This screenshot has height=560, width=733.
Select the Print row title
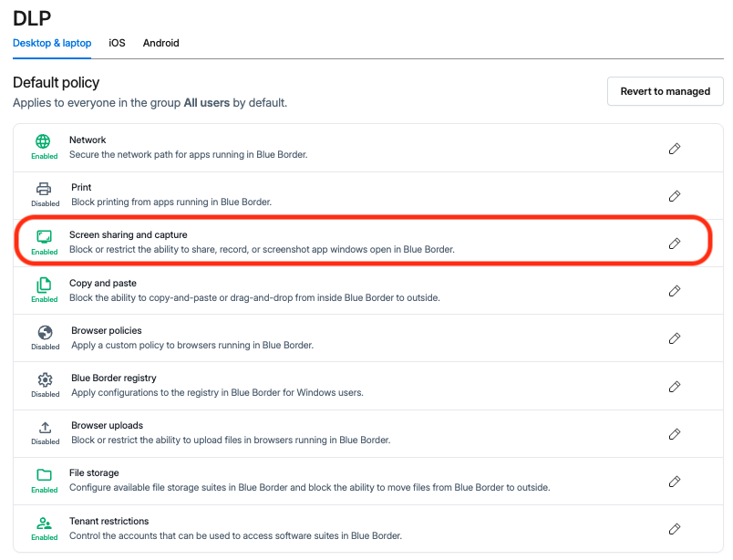81,187
